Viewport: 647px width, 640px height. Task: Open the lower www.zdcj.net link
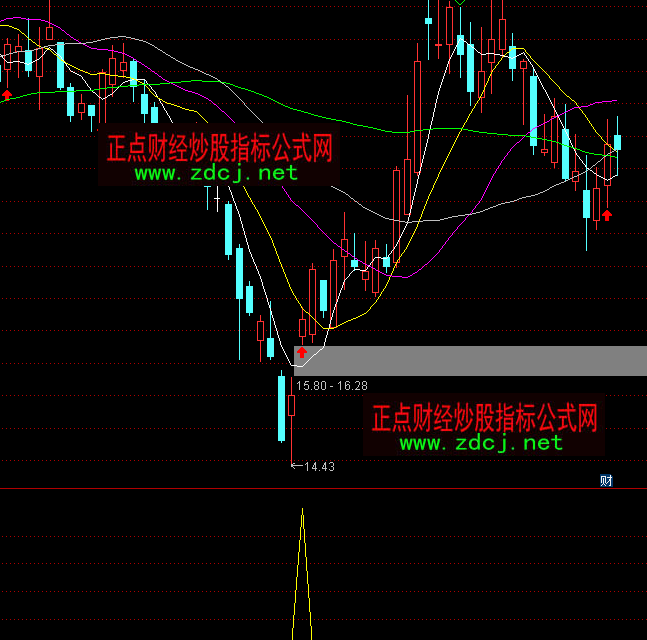tap(481, 442)
